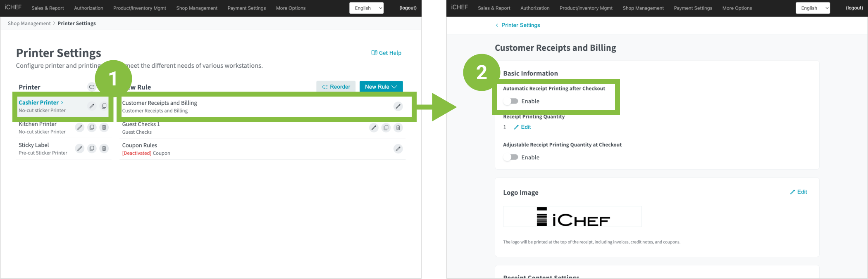Open Get Help link
This screenshot has width=868, height=279.
click(386, 53)
